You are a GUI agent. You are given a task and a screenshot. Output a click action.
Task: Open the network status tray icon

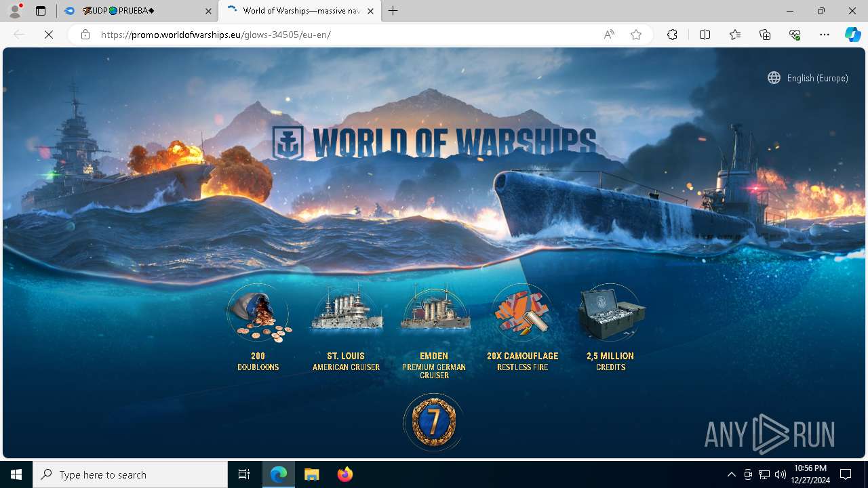click(x=764, y=474)
